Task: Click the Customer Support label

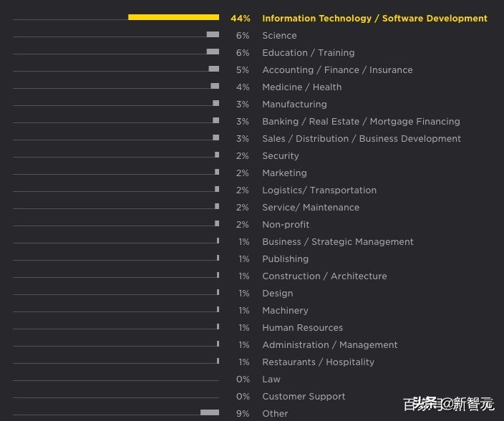Action: coord(304,397)
